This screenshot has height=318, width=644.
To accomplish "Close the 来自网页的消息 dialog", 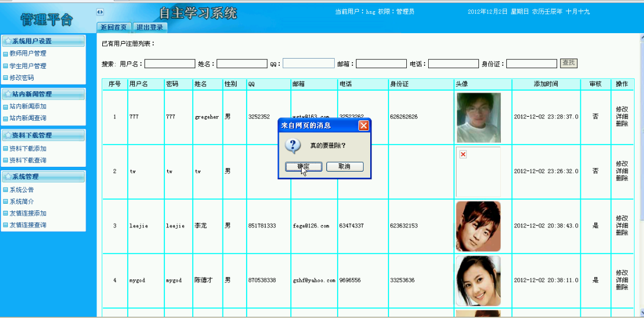I will click(x=364, y=126).
